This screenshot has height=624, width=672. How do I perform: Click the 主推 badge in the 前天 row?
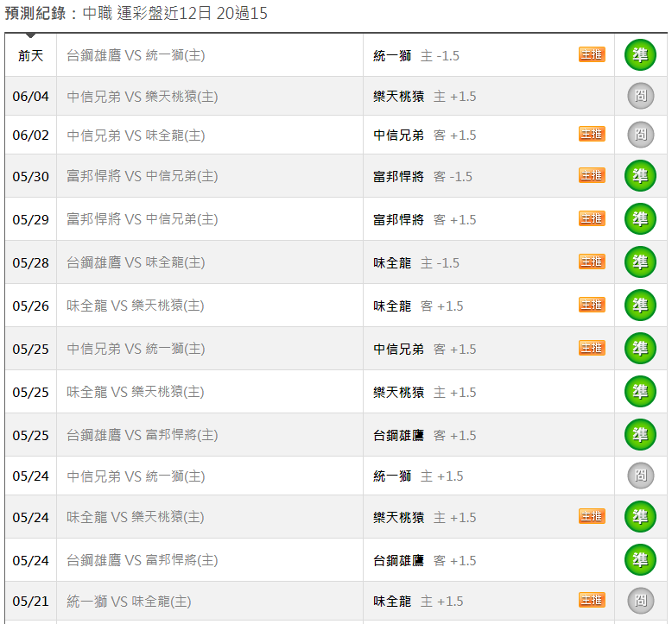[x=592, y=54]
